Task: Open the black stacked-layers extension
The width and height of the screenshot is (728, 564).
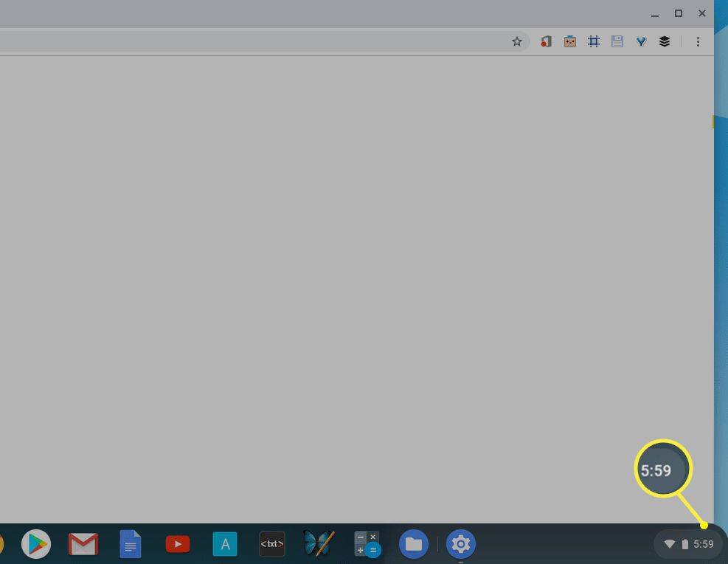Action: pos(665,42)
